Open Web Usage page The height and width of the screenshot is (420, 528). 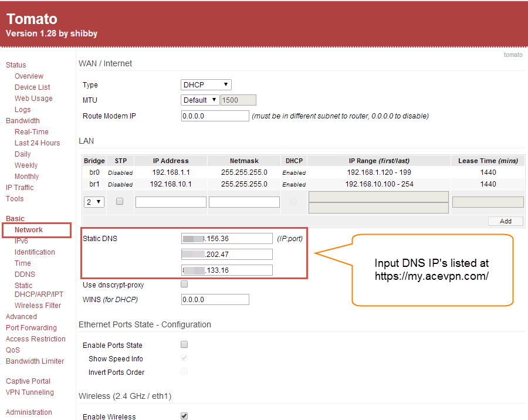click(x=33, y=99)
